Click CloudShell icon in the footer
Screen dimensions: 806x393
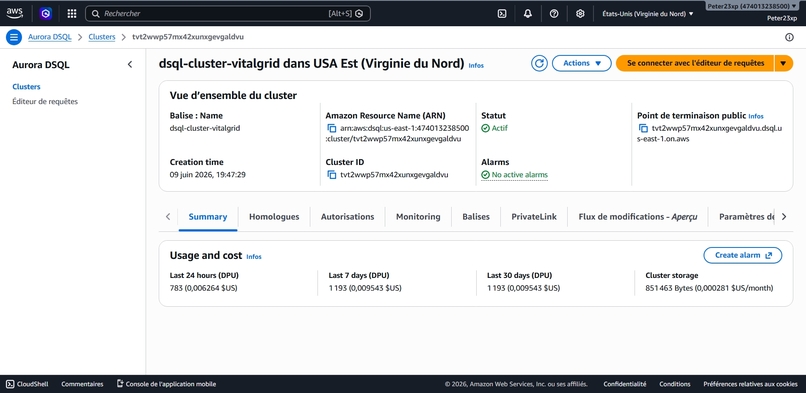(10, 384)
